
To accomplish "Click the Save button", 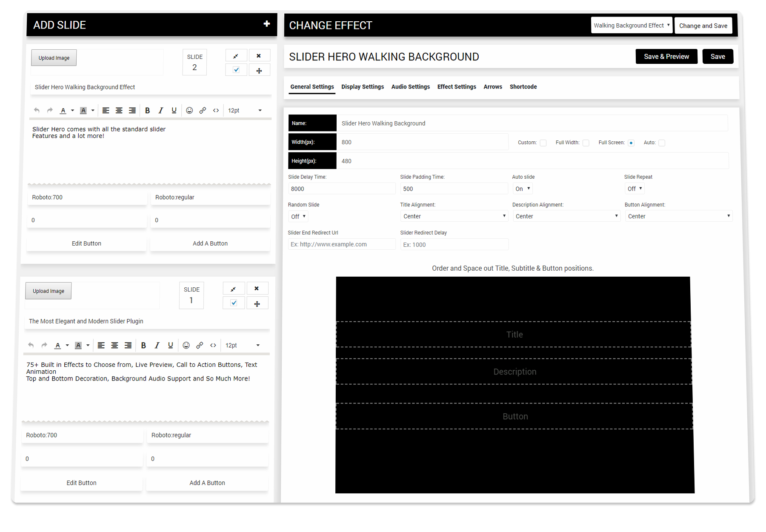I will click(x=718, y=57).
